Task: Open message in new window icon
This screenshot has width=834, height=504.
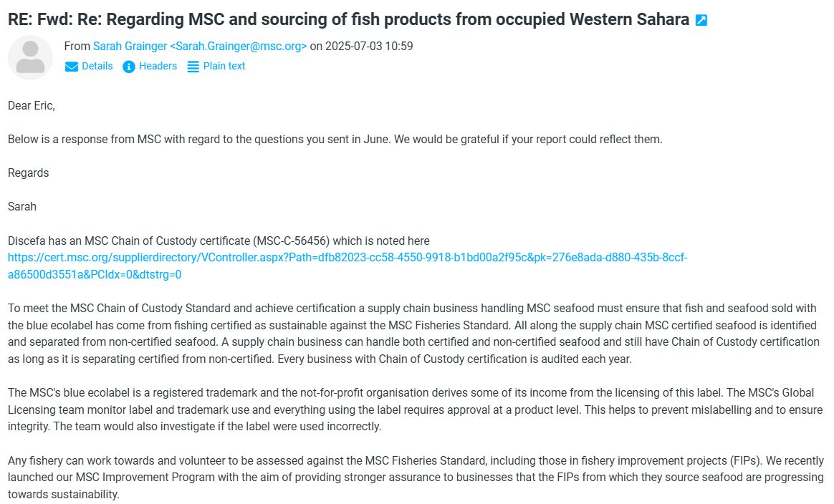Action: (x=701, y=20)
